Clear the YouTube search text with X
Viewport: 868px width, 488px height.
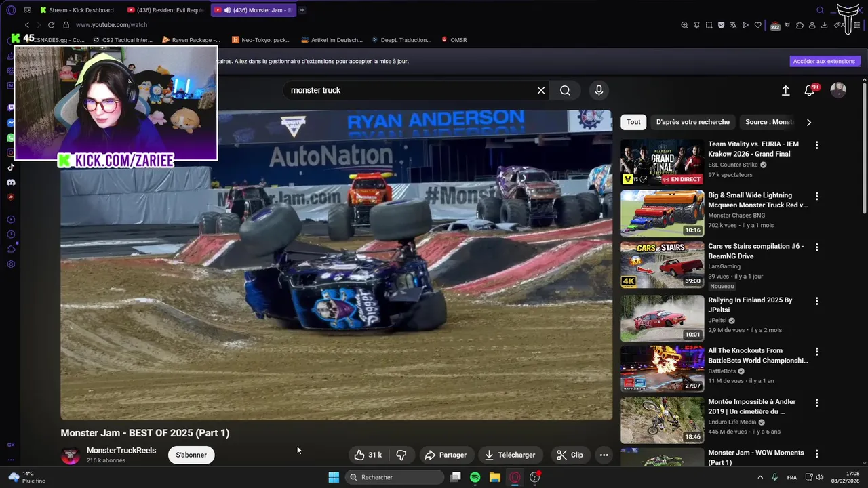pyautogui.click(x=541, y=90)
